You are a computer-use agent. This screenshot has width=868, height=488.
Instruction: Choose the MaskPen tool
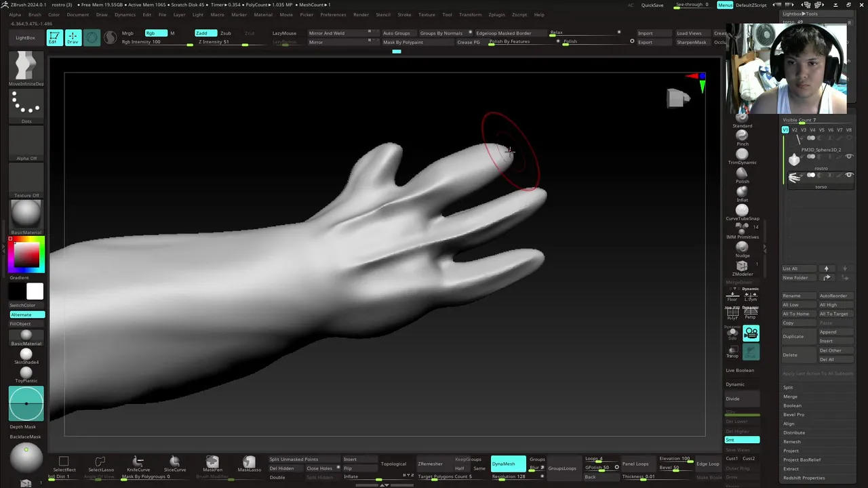tap(212, 462)
